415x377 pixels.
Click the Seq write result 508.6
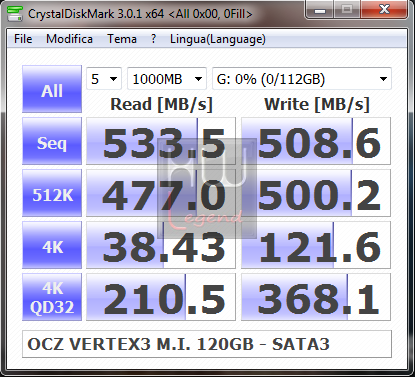coord(316,141)
